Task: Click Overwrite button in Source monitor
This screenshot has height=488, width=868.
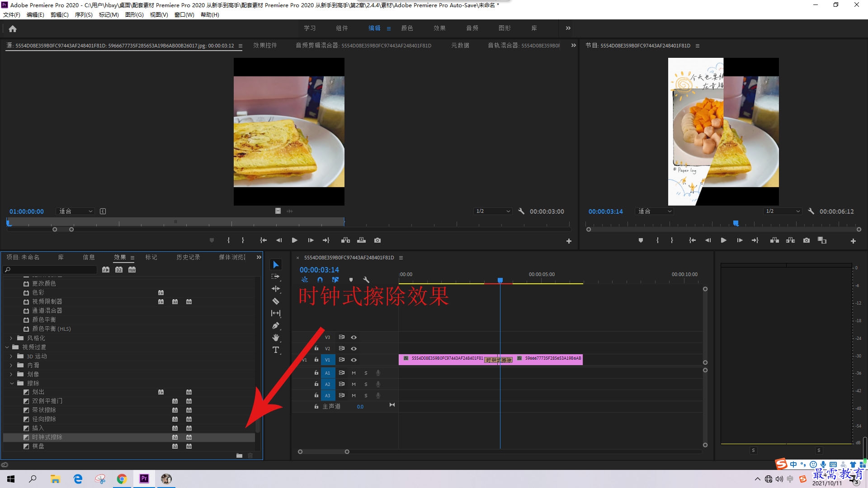Action: click(x=361, y=240)
